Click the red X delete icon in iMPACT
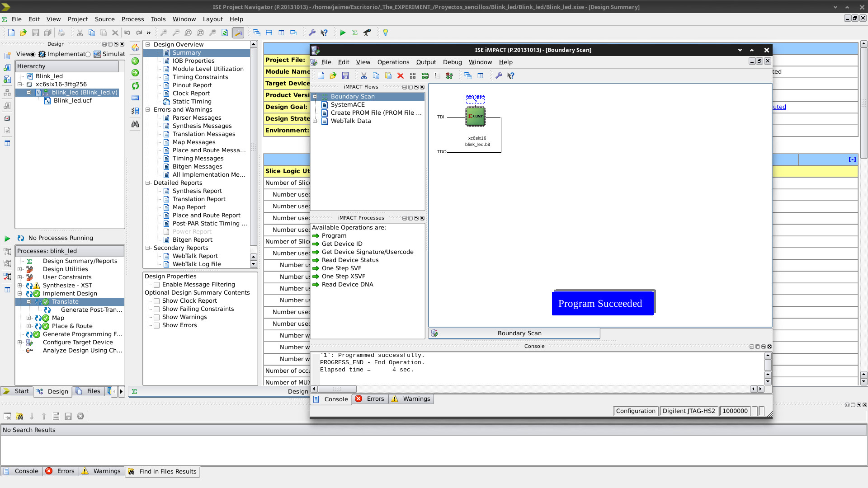This screenshot has height=488, width=868. pyautogui.click(x=400, y=76)
